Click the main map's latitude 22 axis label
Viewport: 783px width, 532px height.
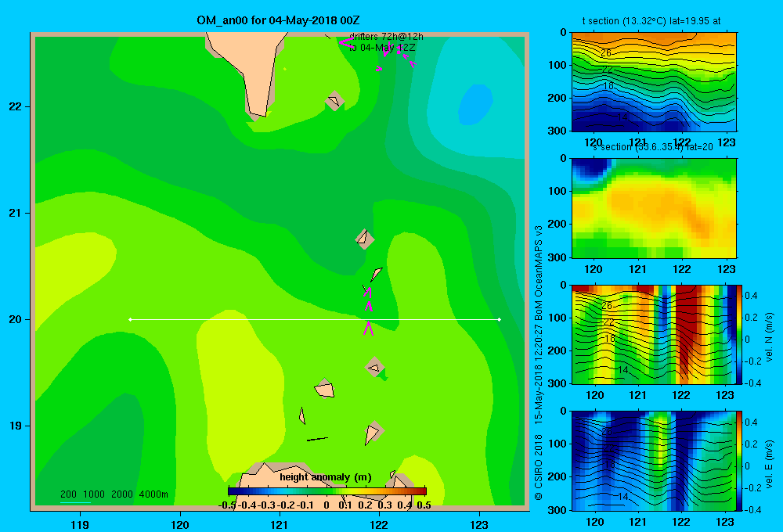(x=16, y=107)
